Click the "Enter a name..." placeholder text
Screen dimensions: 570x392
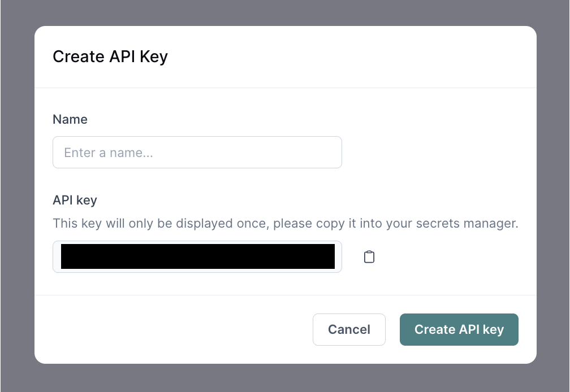coord(109,153)
